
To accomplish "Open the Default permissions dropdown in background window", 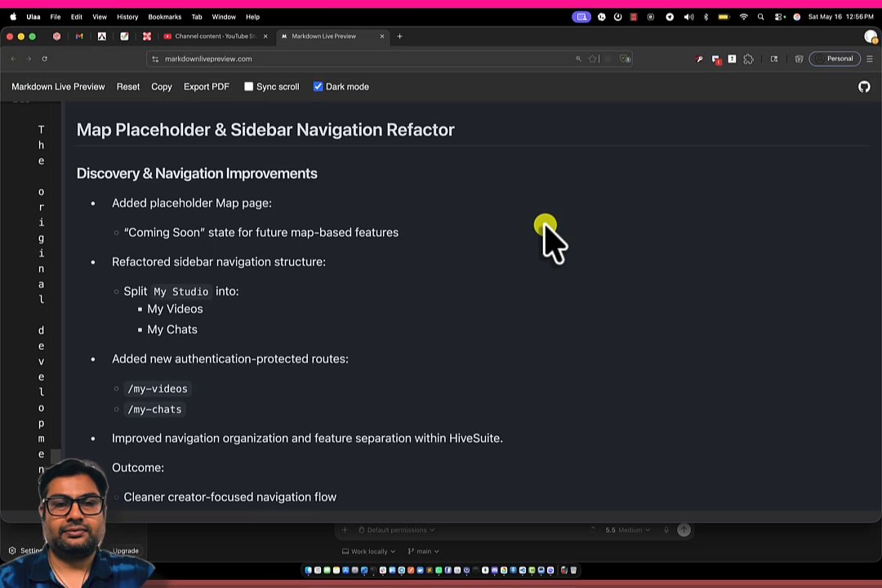I will click(397, 530).
